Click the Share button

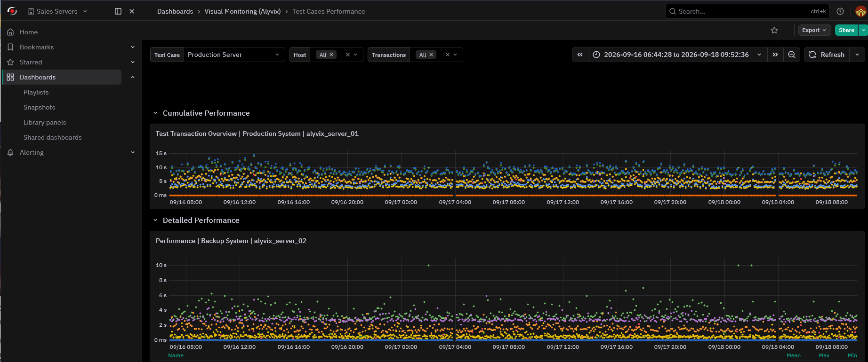tap(846, 30)
